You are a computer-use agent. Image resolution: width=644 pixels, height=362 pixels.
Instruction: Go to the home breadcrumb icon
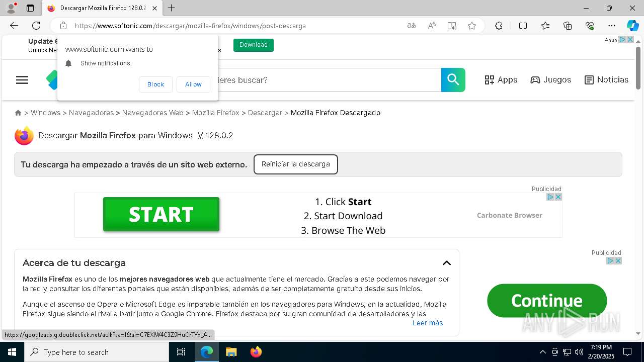point(18,113)
